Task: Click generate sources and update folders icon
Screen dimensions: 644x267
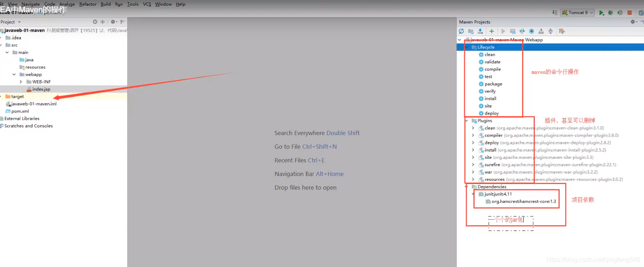Action: coord(471,31)
